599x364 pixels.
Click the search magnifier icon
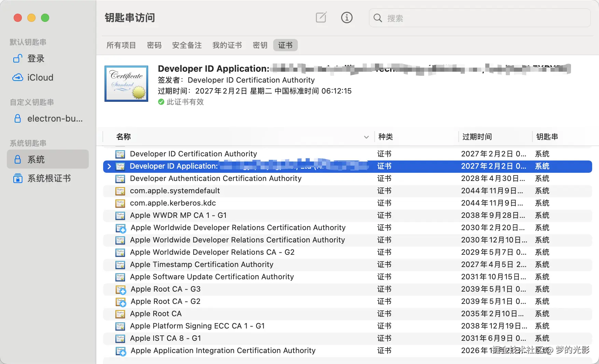point(377,18)
